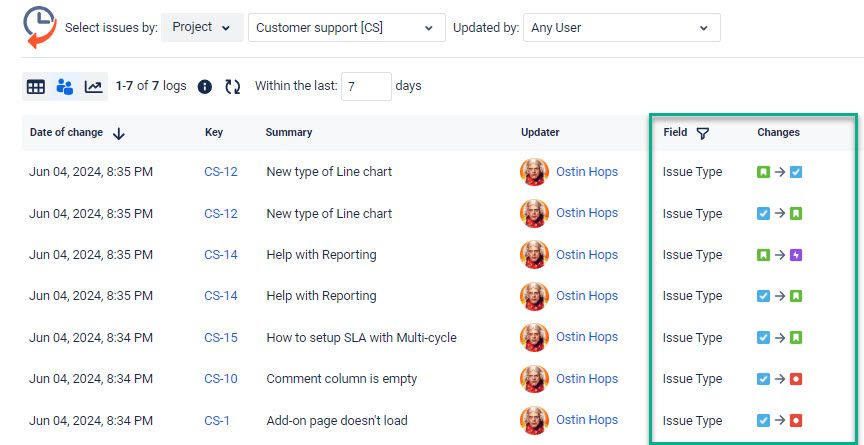Click the '1-7 of 7 logs' counter
The image size is (864, 445).
point(151,86)
